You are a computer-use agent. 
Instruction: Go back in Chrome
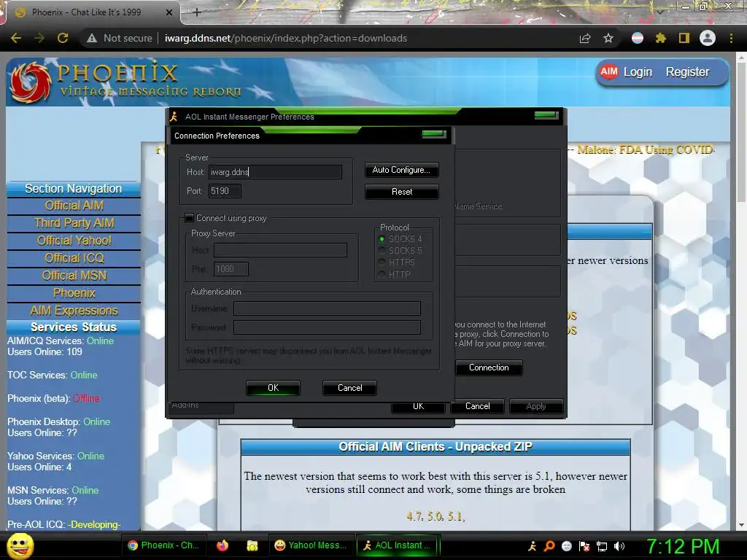tap(16, 38)
